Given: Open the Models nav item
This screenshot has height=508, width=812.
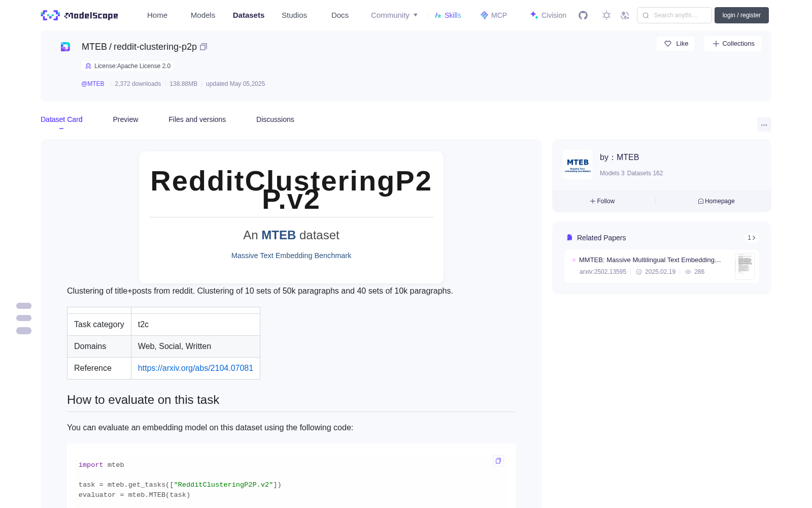Looking at the screenshot, I should tap(203, 15).
